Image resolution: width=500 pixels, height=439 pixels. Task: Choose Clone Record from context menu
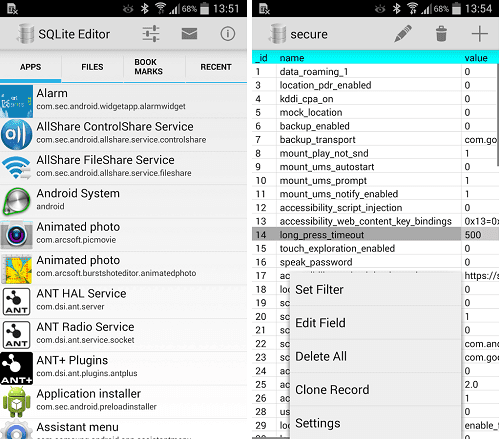[x=376, y=389]
